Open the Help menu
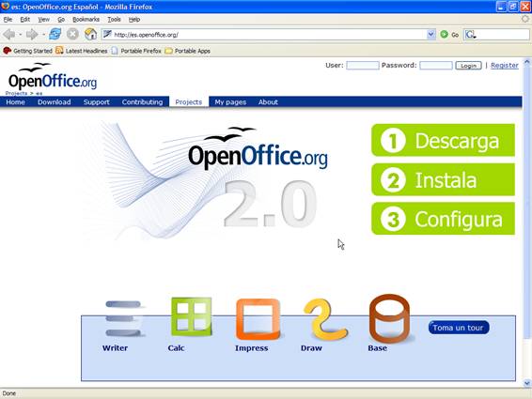Screen dimensions: 532x399 click(134, 20)
